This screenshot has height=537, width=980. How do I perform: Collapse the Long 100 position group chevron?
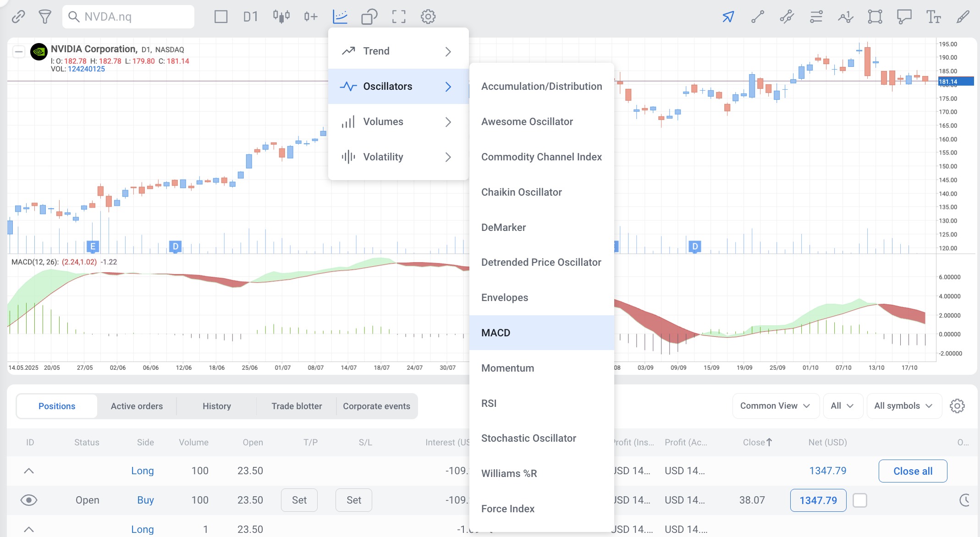[x=29, y=471]
